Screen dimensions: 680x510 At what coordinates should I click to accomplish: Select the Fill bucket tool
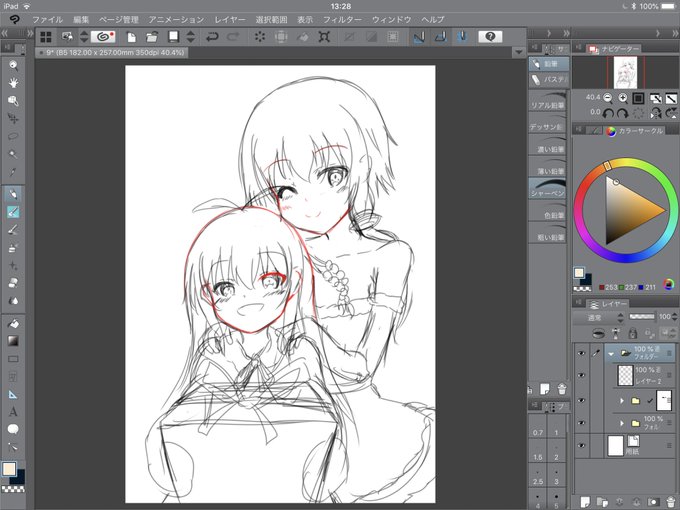[x=13, y=323]
